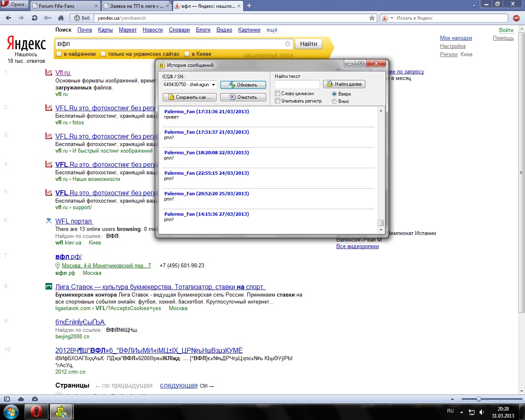
Task: Click Обновить in the History dialog
Action: click(243, 85)
